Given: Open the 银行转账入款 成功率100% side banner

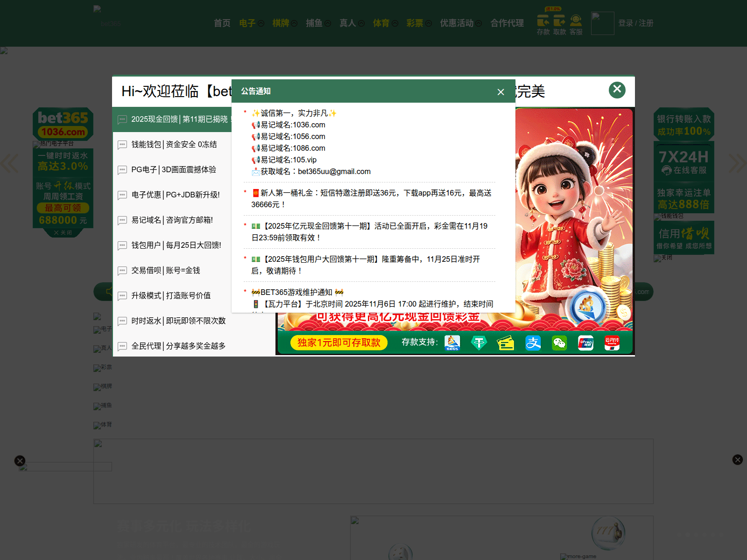Looking at the screenshot, I should click(x=684, y=125).
